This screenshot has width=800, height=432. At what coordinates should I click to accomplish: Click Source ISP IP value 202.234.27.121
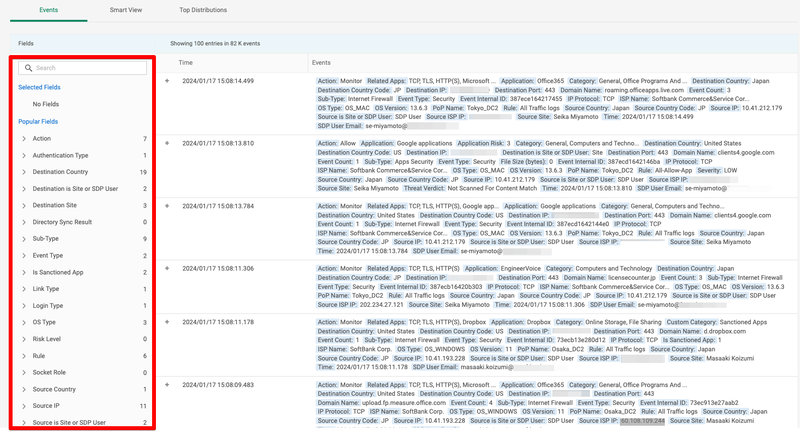pyautogui.click(x=382, y=304)
